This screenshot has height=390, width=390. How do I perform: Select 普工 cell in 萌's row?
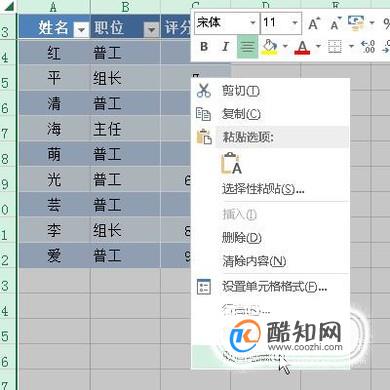click(x=125, y=154)
